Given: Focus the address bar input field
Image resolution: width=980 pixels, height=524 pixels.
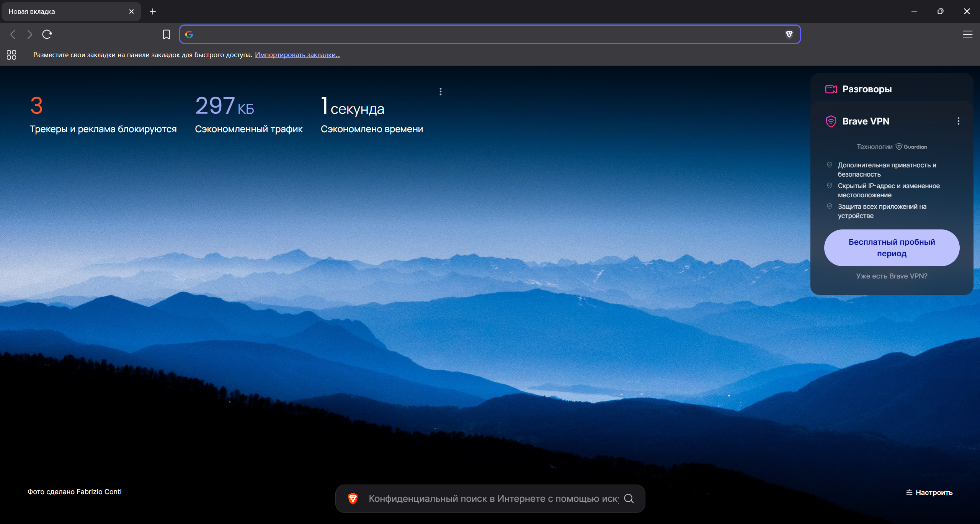Looking at the screenshot, I should tap(486, 34).
